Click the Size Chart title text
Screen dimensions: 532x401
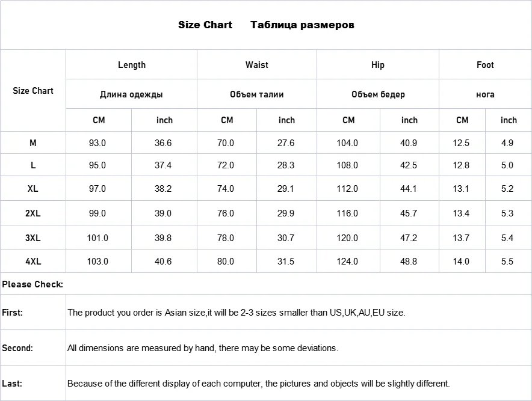point(205,25)
